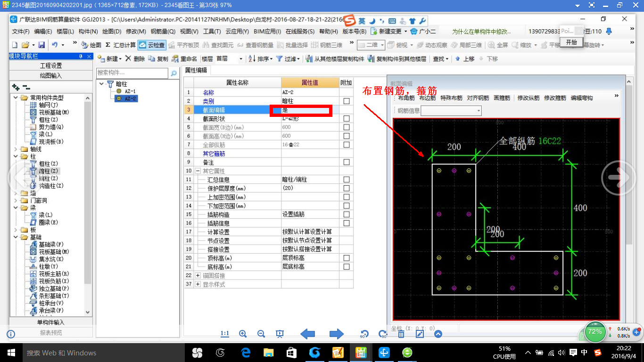Screen dimensions: 644x362
Task: Open the 钢筋信息 combo box
Action: click(x=451, y=111)
